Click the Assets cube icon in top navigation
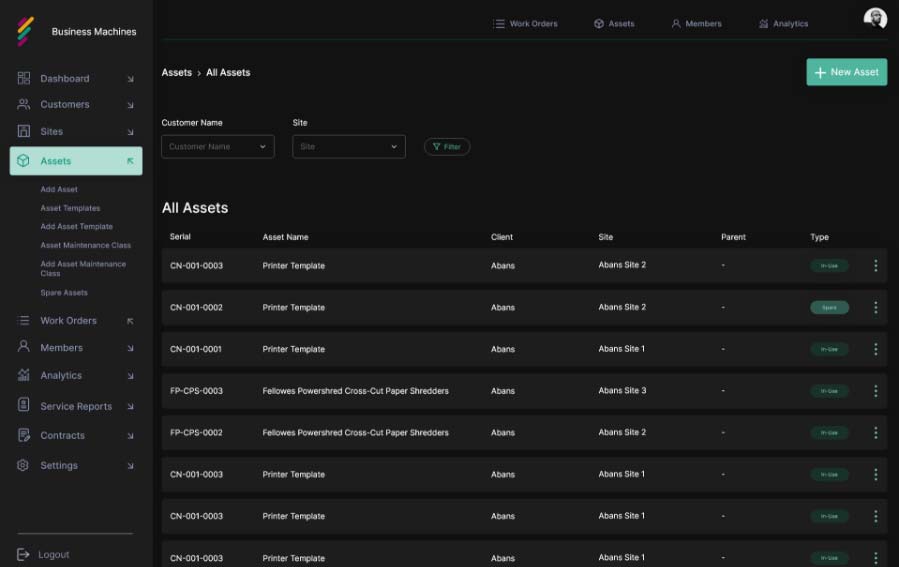 click(x=599, y=24)
